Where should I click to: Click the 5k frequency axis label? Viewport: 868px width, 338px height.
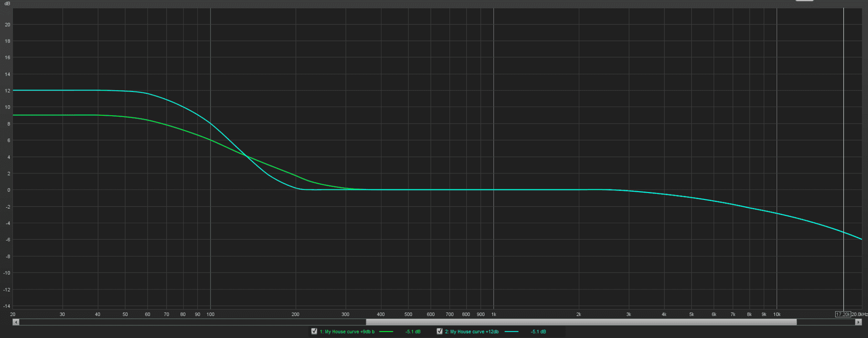click(x=691, y=314)
